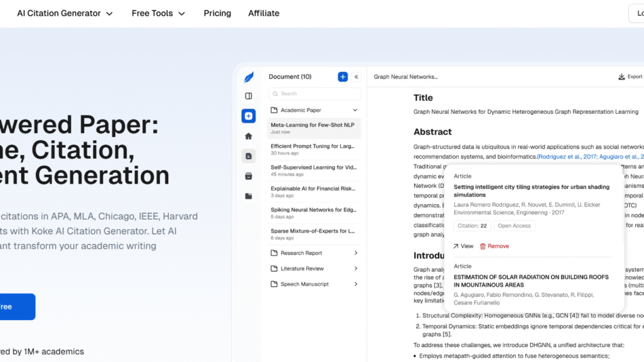
Task: Open the archive box icon in sidebar
Action: coord(249,176)
